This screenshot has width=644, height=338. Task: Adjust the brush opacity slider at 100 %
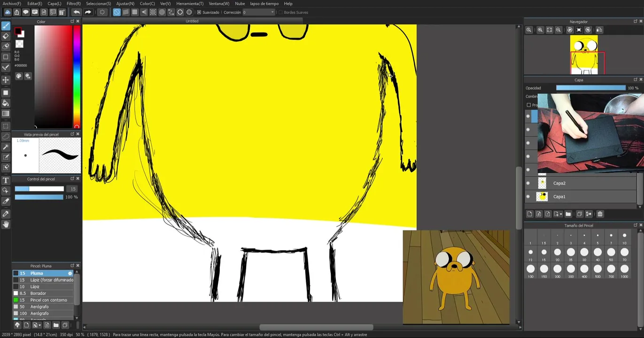pyautogui.click(x=39, y=197)
